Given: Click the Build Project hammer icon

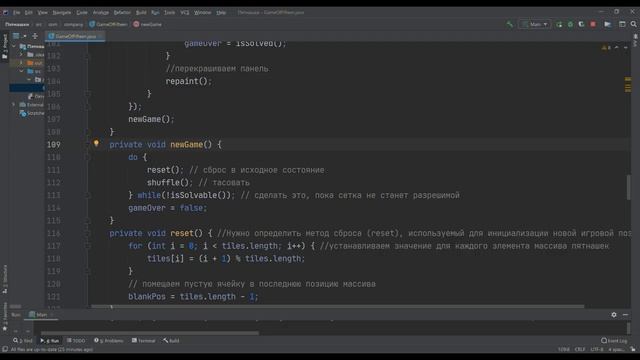Looking at the screenshot, I should pos(509,24).
